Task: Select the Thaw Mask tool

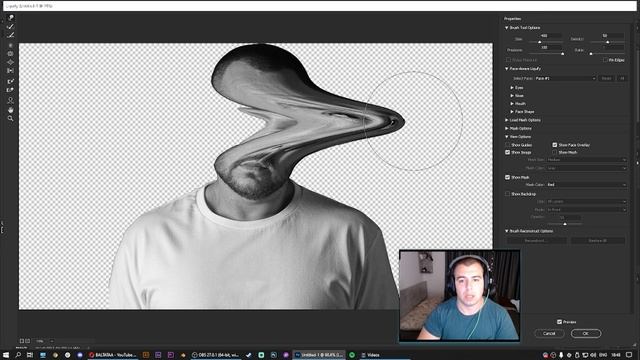Action: click(x=11, y=90)
